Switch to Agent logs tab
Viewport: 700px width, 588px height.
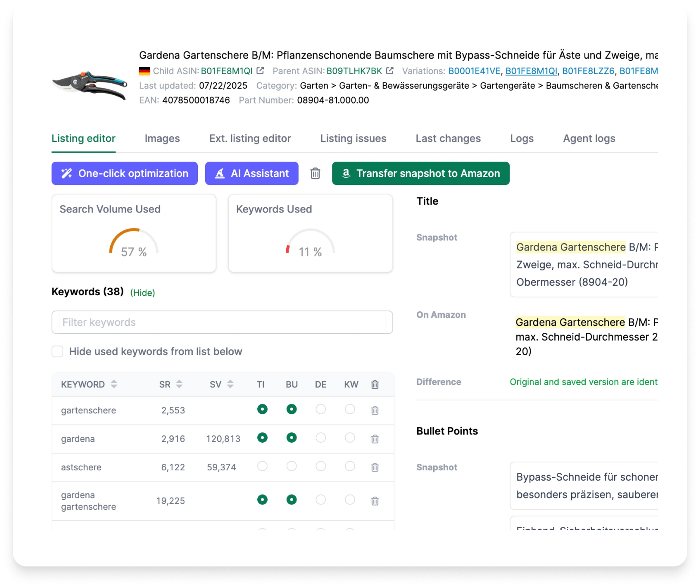(x=589, y=138)
